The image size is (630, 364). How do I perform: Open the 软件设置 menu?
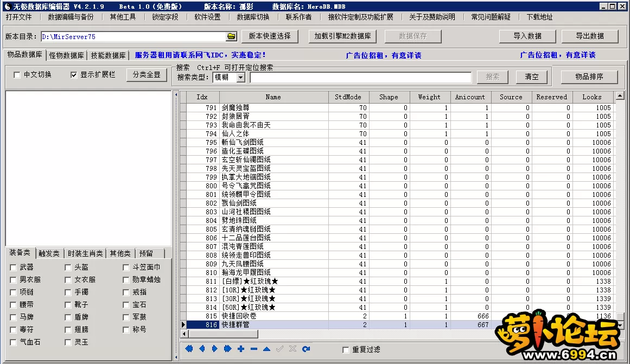207,17
